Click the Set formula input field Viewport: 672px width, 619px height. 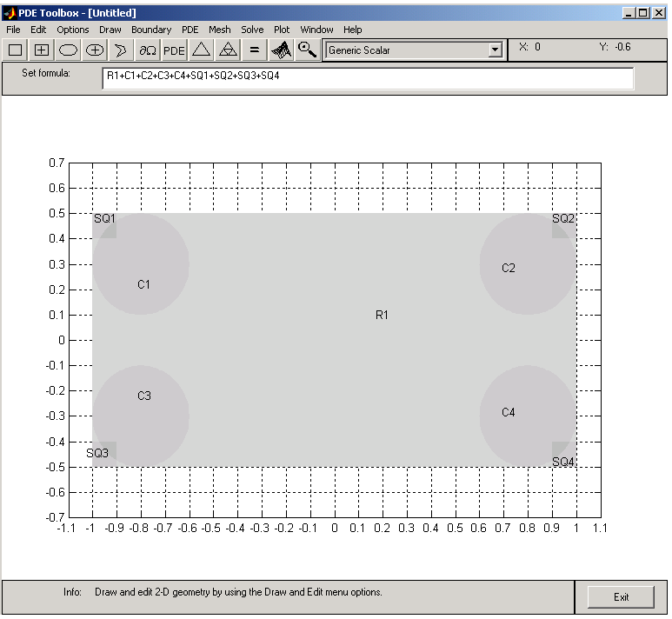click(x=368, y=78)
